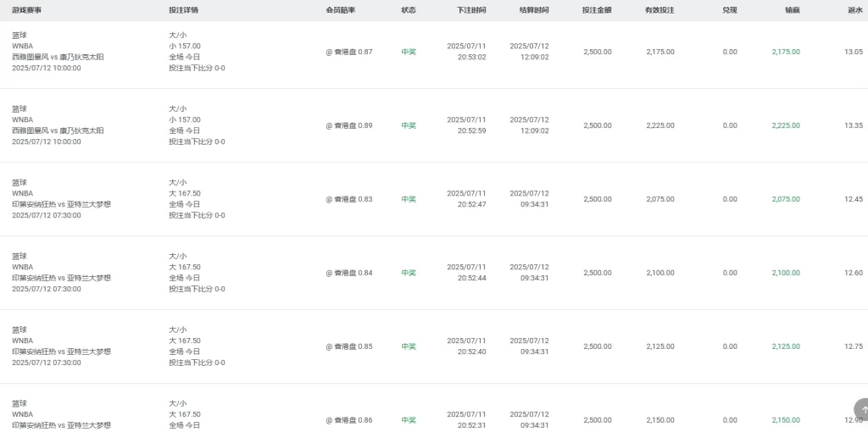
Task: Click 西雅图暴风 vs 康乃狄克太阳 in 0.89 odds row
Action: (58, 131)
